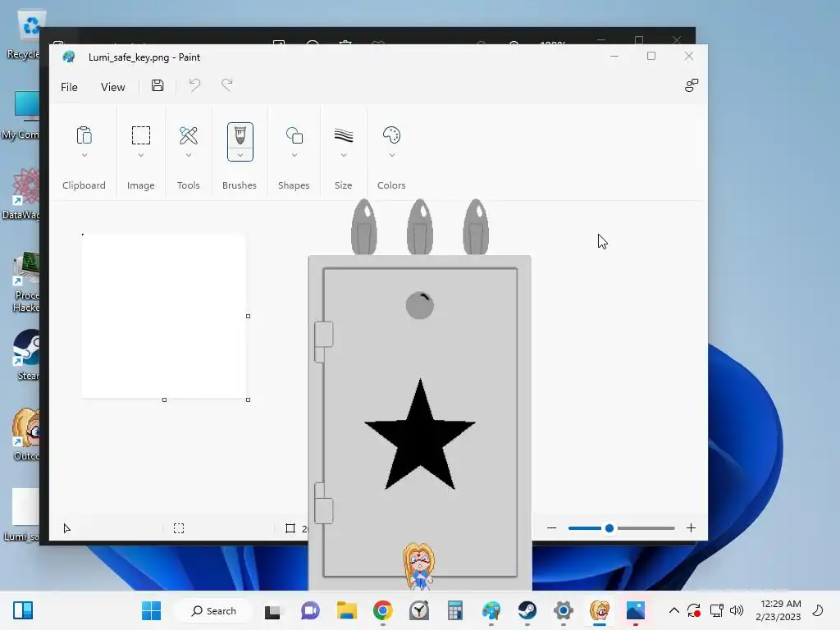Open the Calculator from taskbar
The height and width of the screenshot is (630, 840).
(454, 610)
